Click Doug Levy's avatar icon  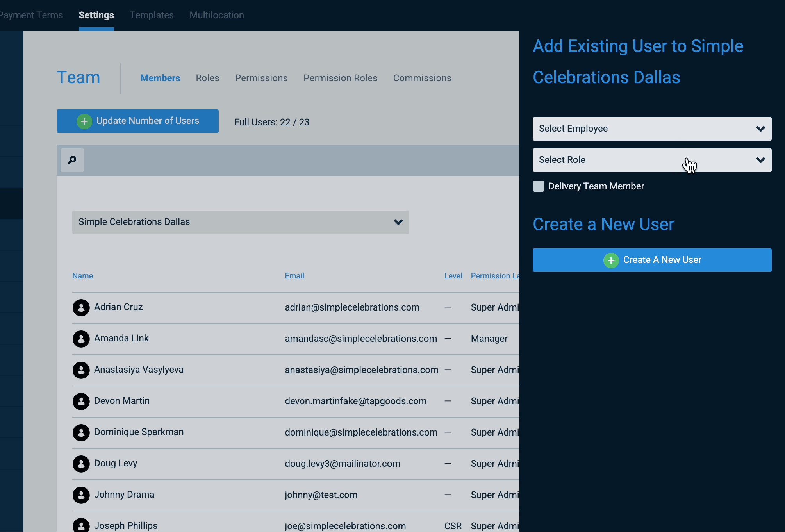point(81,464)
